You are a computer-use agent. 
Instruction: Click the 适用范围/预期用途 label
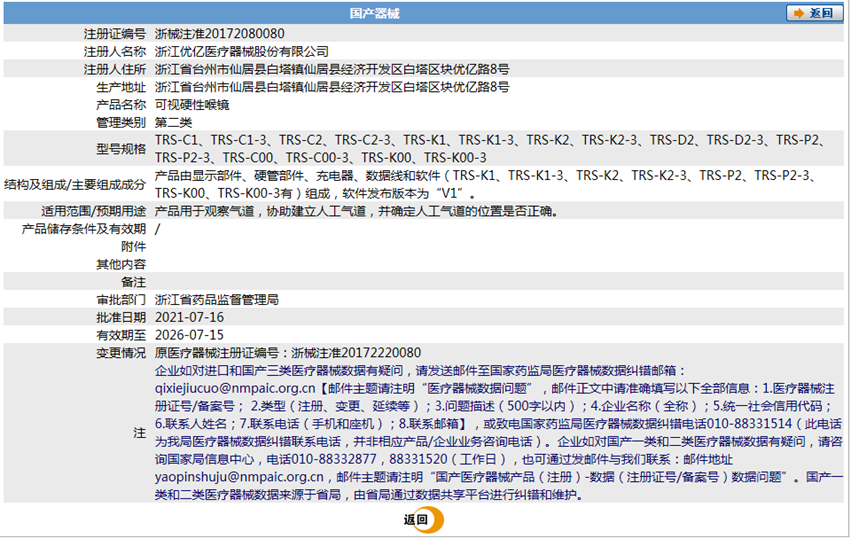pyautogui.click(x=93, y=211)
